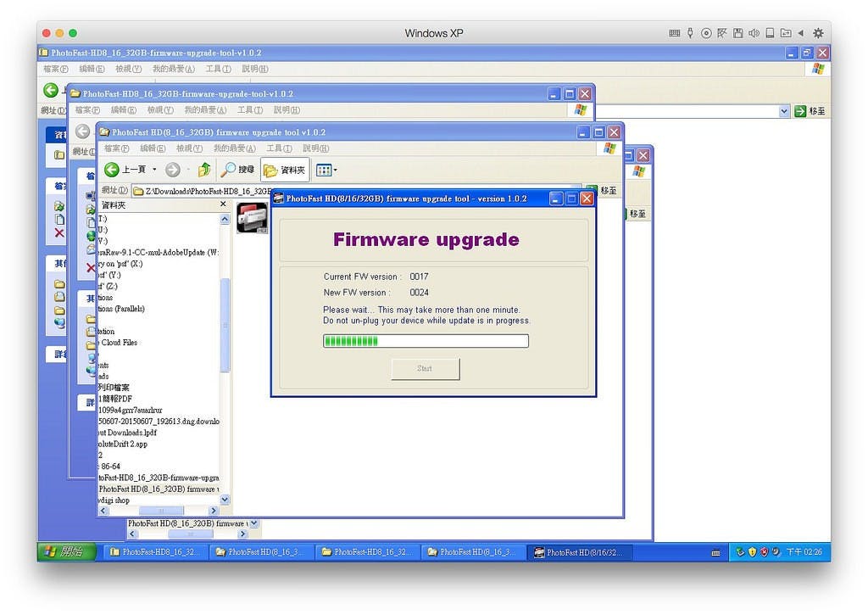Screen dimensions: 868x615
Task: Click the Parallels CD/DVD disc icon
Action: (706, 33)
